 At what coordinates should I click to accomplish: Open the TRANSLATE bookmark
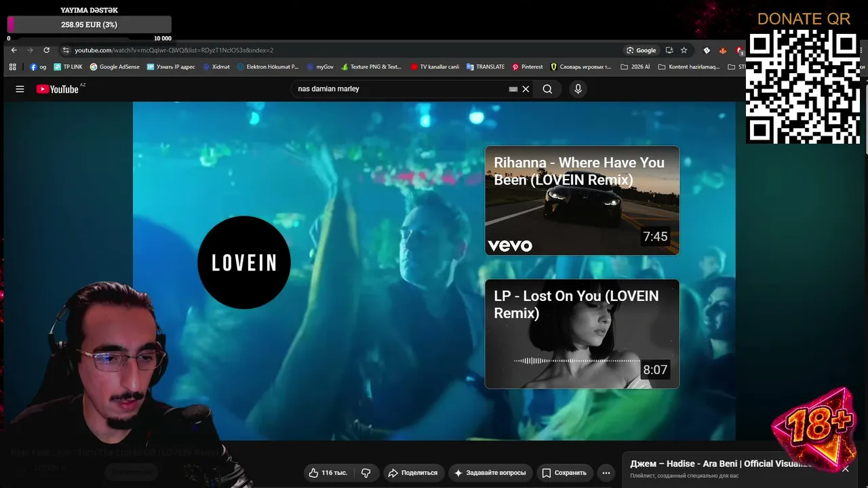[x=486, y=67]
